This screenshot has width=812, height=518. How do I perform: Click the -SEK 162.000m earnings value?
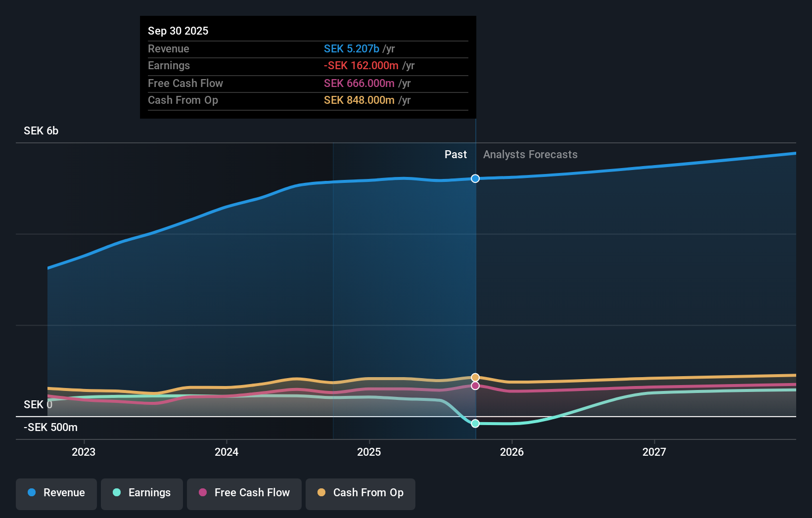[x=361, y=66]
